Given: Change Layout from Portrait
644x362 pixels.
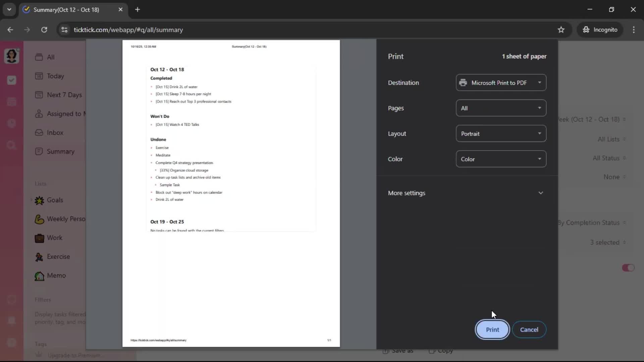Looking at the screenshot, I should (501, 134).
